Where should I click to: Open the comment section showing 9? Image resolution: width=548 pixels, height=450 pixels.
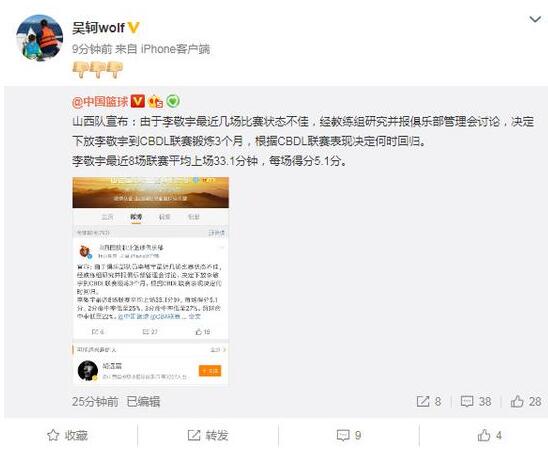tap(349, 435)
